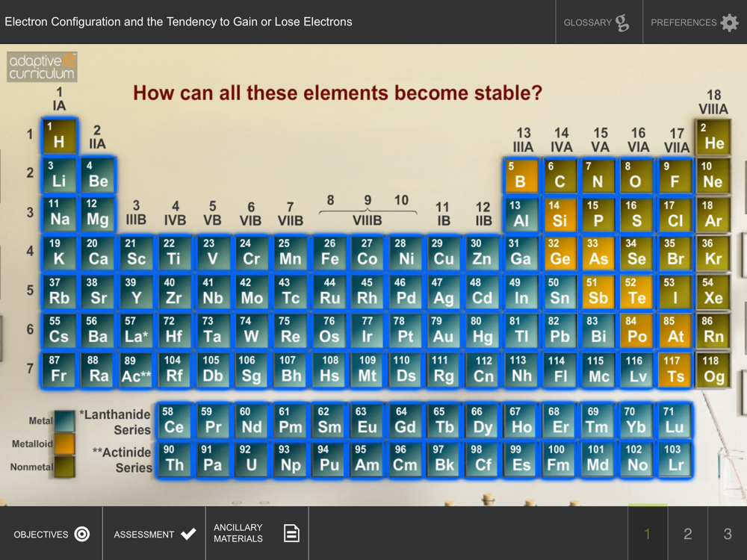Screen dimensions: 747x560
Task: Click the Copper (Cu) tile
Action: coord(444,253)
